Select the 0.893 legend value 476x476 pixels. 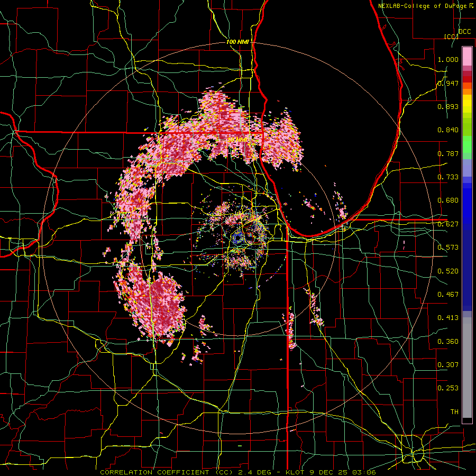[x=448, y=106]
